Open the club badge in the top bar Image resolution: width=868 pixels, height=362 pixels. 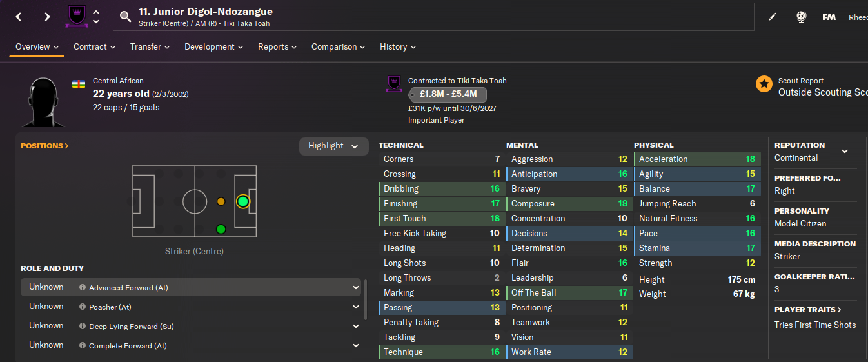[75, 17]
